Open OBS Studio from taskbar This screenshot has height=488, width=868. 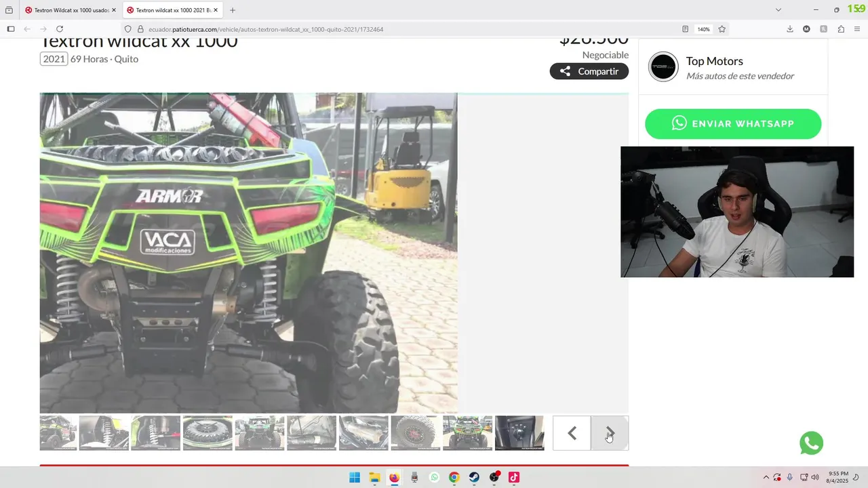point(494,477)
